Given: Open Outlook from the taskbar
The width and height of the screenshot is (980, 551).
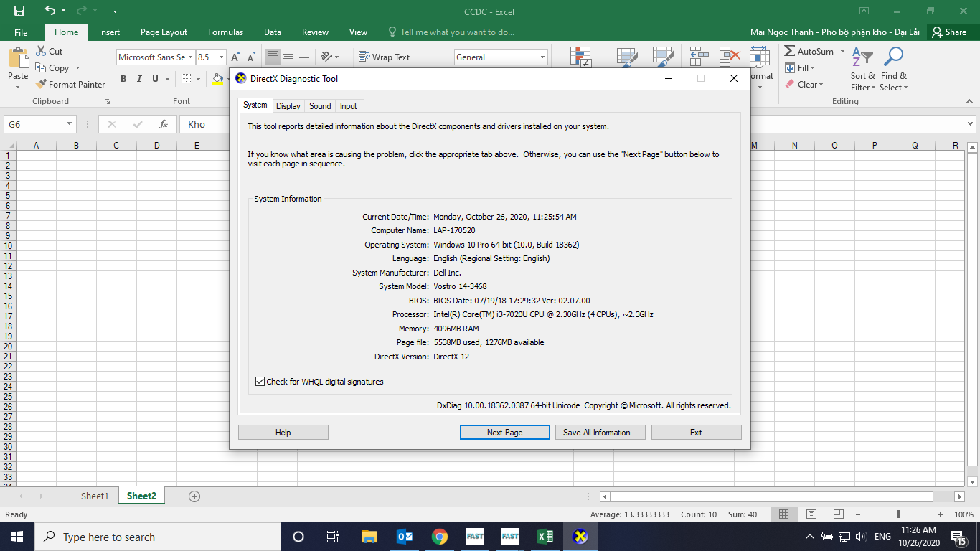Looking at the screenshot, I should click(405, 537).
